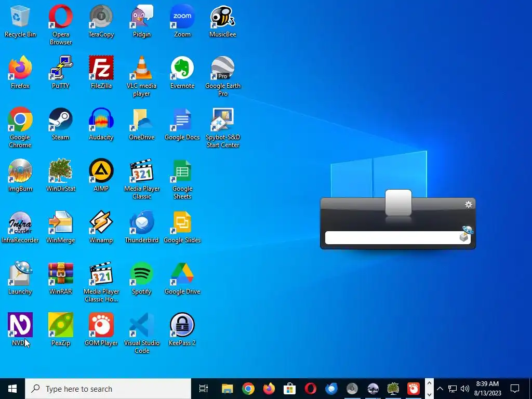Select the Media Player Classic shortcut

tap(141, 179)
